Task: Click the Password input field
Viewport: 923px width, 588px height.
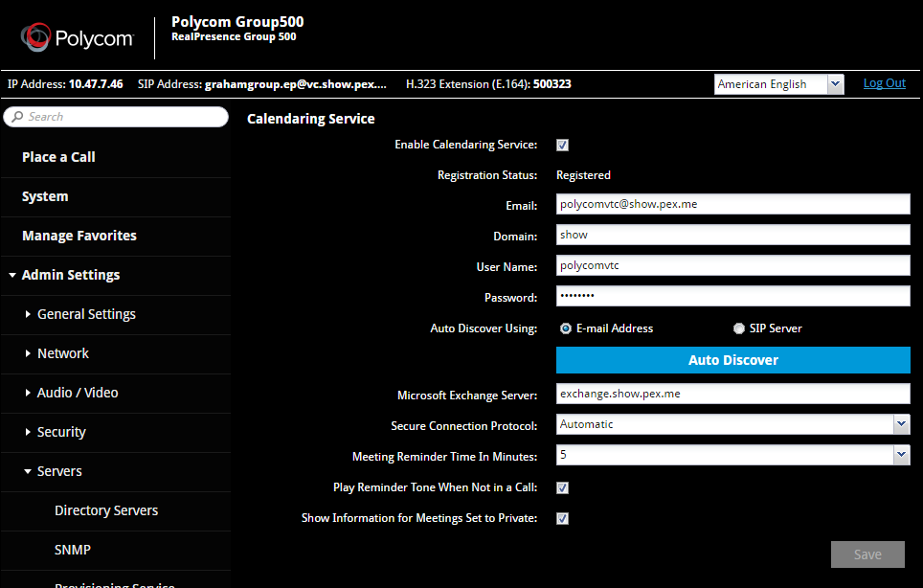Action: pyautogui.click(x=732, y=296)
